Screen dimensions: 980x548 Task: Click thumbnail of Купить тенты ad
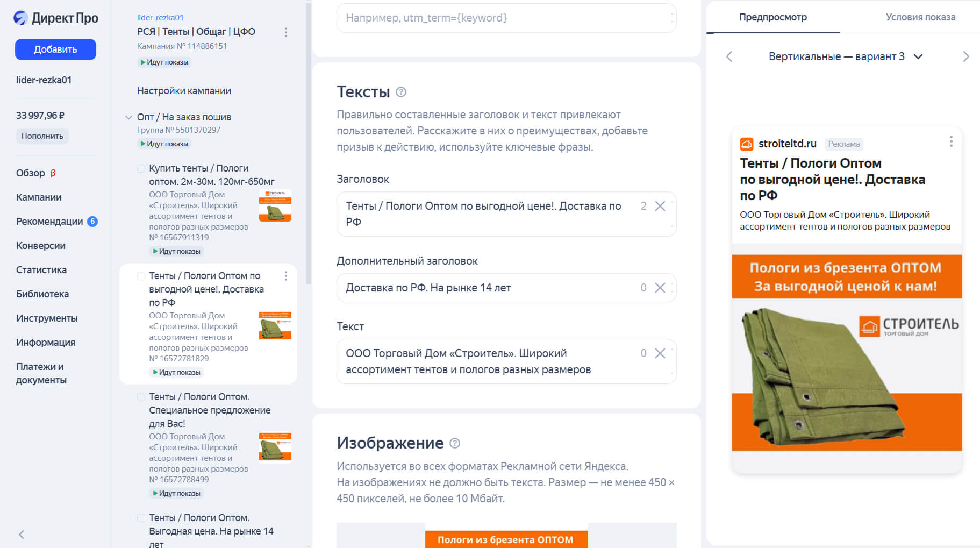click(x=275, y=205)
